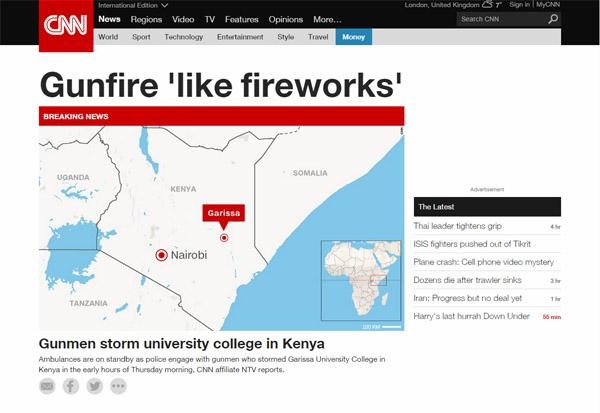Expand the International Edition dropdown

tap(164, 5)
